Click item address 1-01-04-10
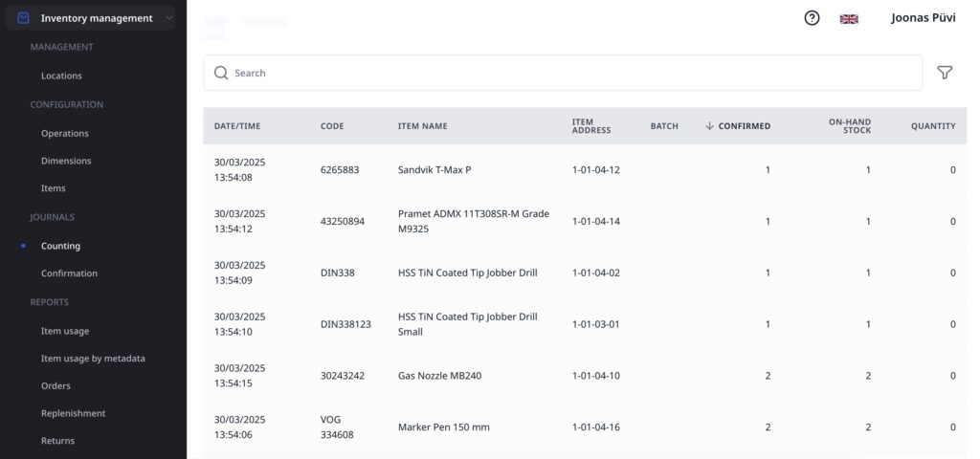Viewport: 980px width, 459px height. (595, 376)
